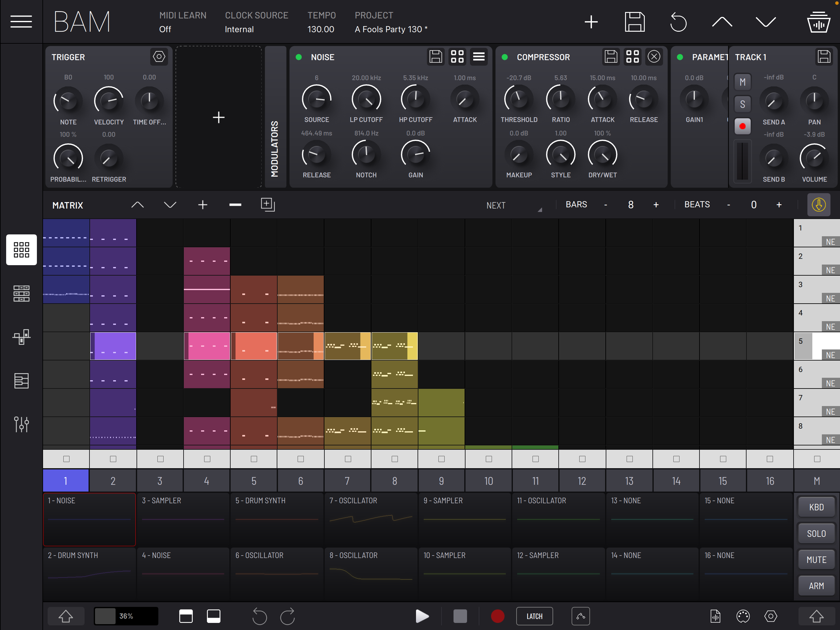The height and width of the screenshot is (630, 840).
Task: Click the top-bar down chevron
Action: (765, 22)
